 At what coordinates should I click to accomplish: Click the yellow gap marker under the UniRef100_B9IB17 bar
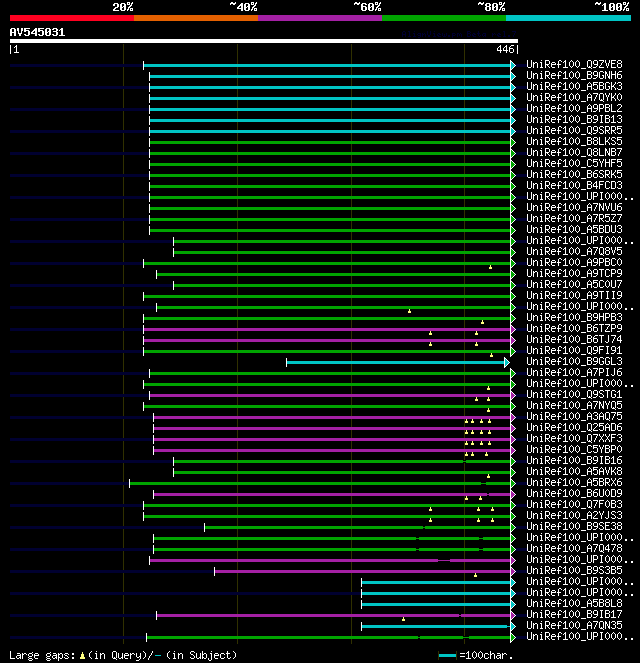tap(403, 619)
